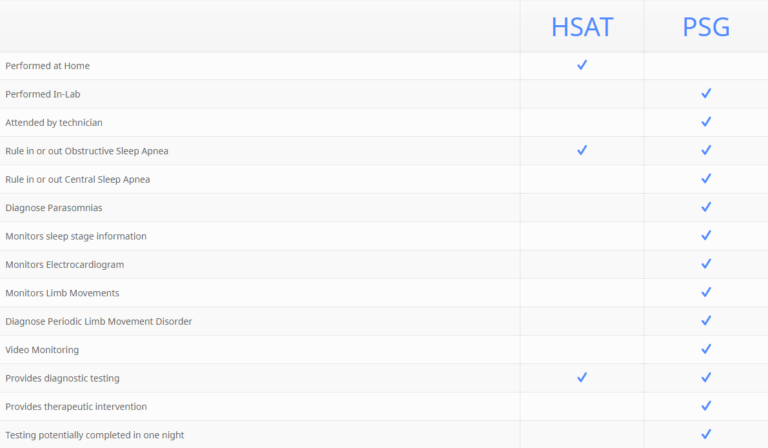
Task: Click PSG checkmark for Monitors Electrocardiogram
Action: (x=706, y=264)
